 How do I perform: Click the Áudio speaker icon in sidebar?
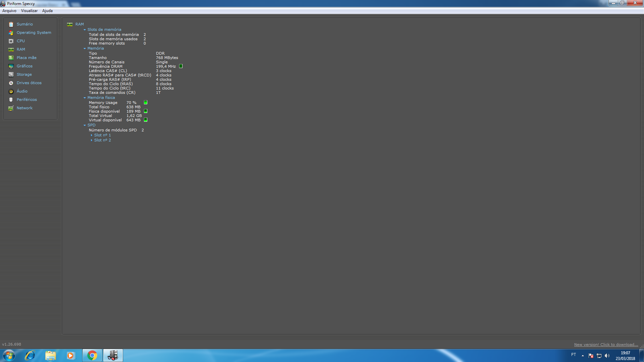pyautogui.click(x=11, y=91)
